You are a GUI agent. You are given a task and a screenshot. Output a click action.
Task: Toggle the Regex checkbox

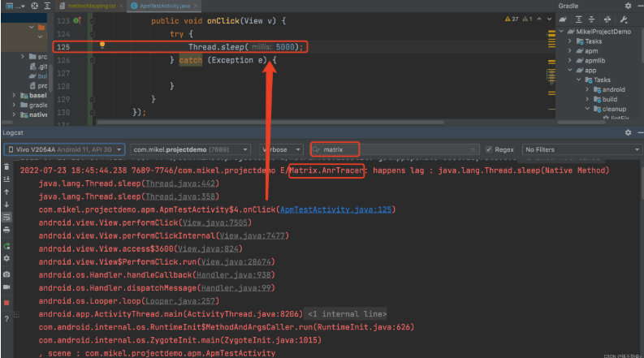[x=489, y=149]
